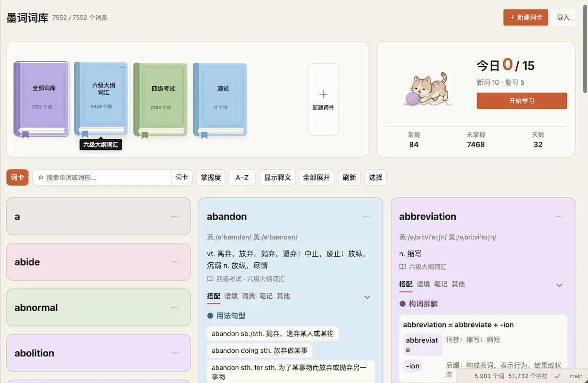This screenshot has width=588, height=383.
Task: Click the bookmark ribbon on 全部词库 book
Action: click(25, 135)
